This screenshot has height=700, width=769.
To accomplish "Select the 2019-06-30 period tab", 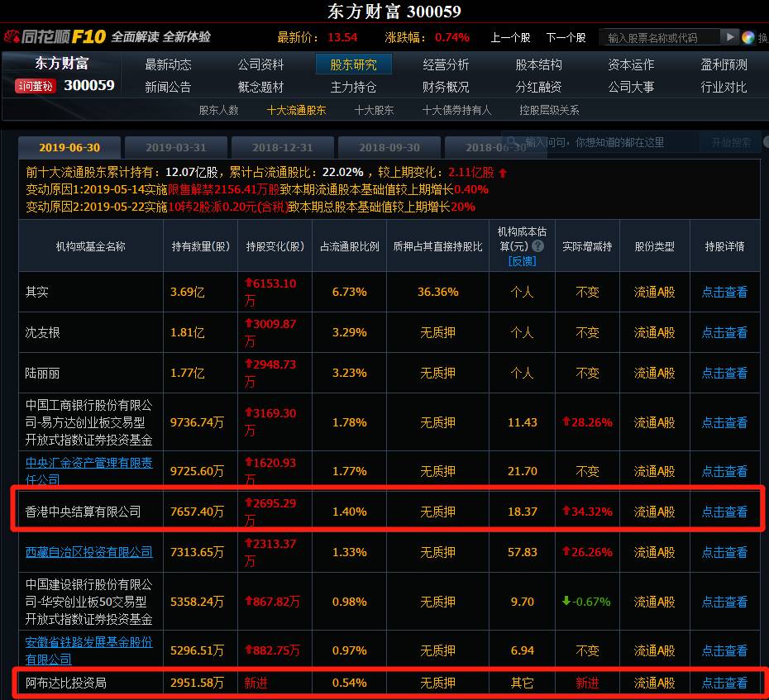I will coord(69,148).
